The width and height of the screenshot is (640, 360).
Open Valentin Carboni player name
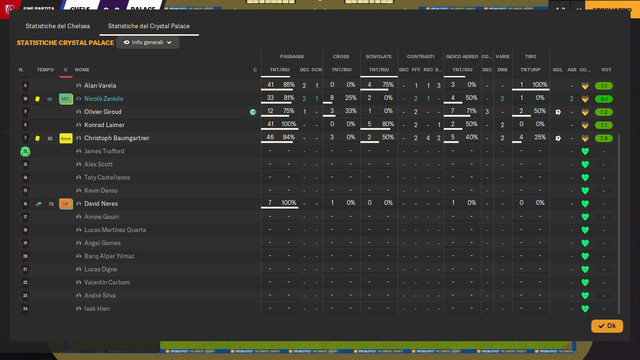tap(107, 282)
